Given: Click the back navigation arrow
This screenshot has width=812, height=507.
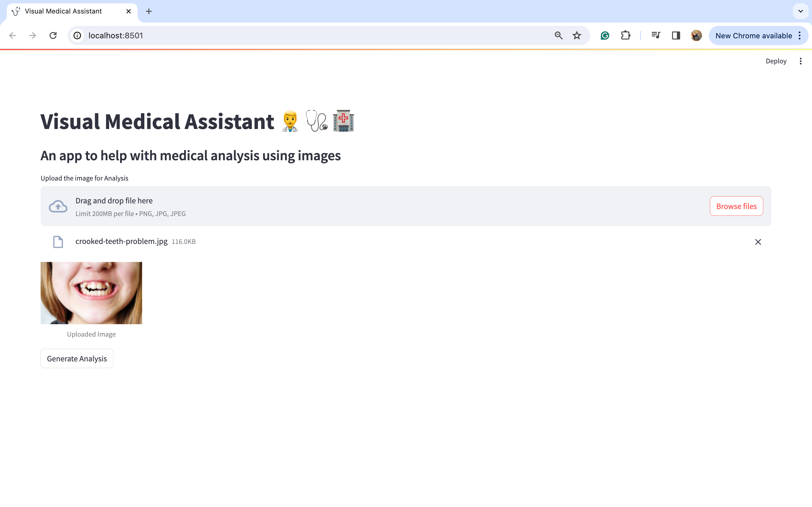Looking at the screenshot, I should [12, 35].
